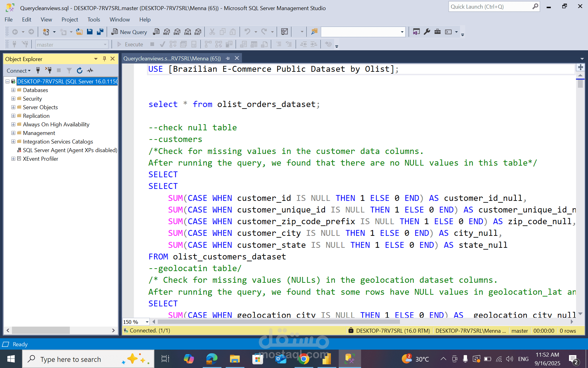Toggle auto-hide pin on Object Explorer
This screenshot has width=588, height=368.
pyautogui.click(x=104, y=59)
